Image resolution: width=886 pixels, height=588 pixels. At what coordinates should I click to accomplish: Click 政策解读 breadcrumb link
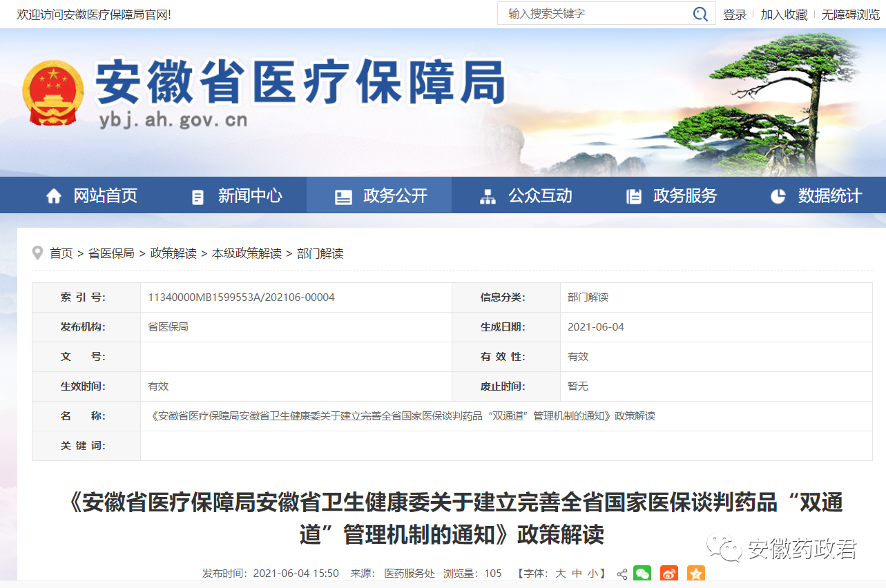tap(173, 253)
